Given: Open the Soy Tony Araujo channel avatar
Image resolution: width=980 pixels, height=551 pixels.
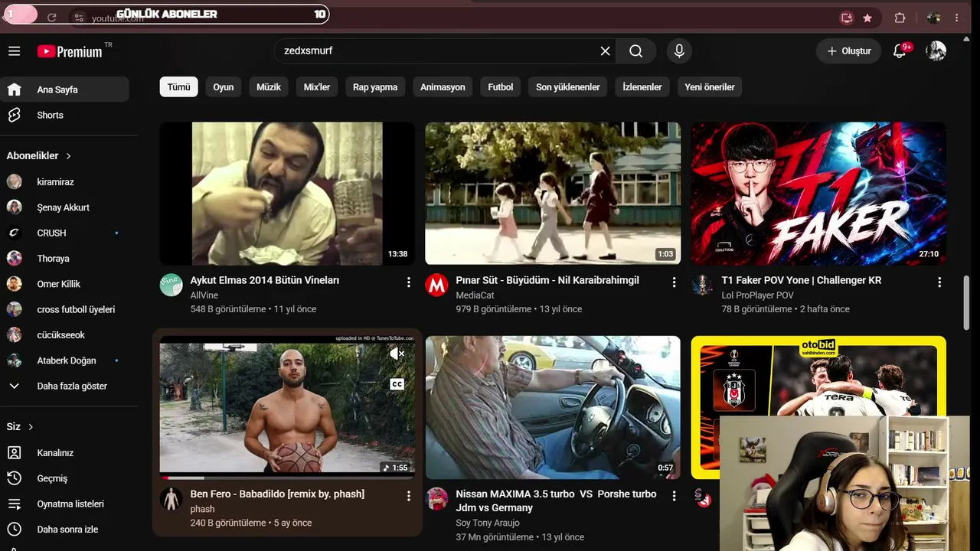Looking at the screenshot, I should pos(437,499).
